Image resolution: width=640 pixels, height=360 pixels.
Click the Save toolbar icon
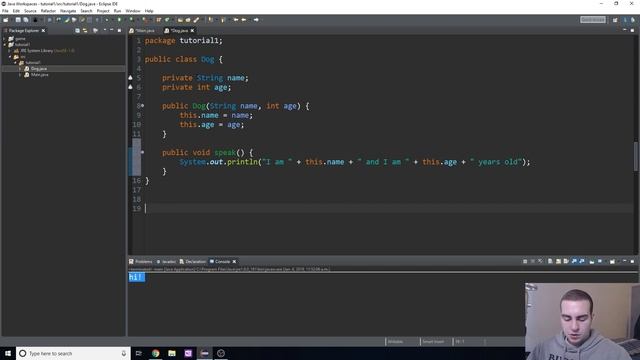click(x=18, y=20)
